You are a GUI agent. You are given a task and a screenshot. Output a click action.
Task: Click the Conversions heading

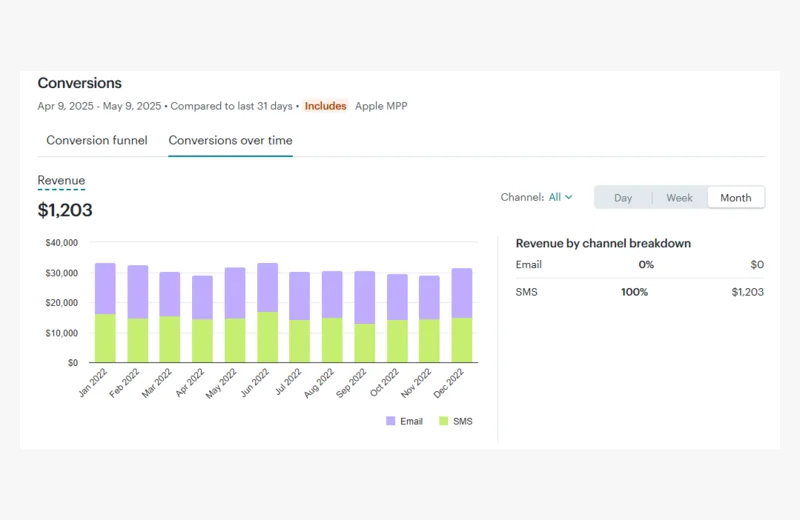coord(80,83)
